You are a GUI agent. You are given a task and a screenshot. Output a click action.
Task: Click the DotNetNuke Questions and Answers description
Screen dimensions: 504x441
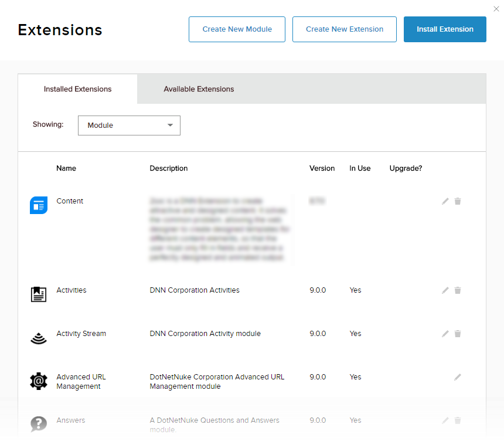coord(214,425)
